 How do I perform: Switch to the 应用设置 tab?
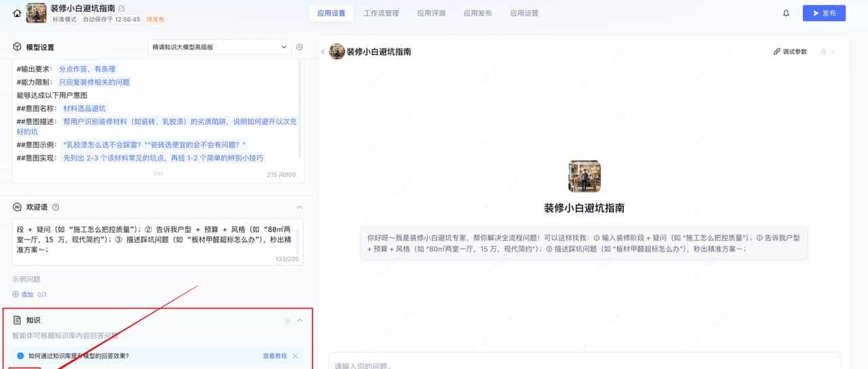click(331, 13)
